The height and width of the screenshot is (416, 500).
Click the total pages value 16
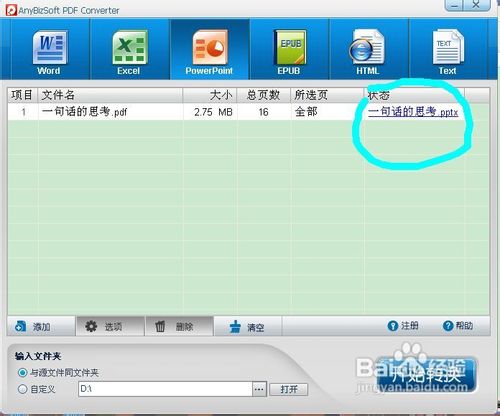(263, 112)
